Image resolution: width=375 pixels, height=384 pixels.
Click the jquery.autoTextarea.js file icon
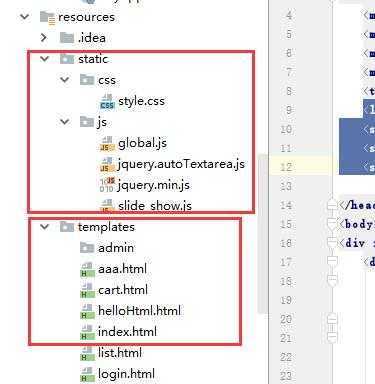(107, 164)
